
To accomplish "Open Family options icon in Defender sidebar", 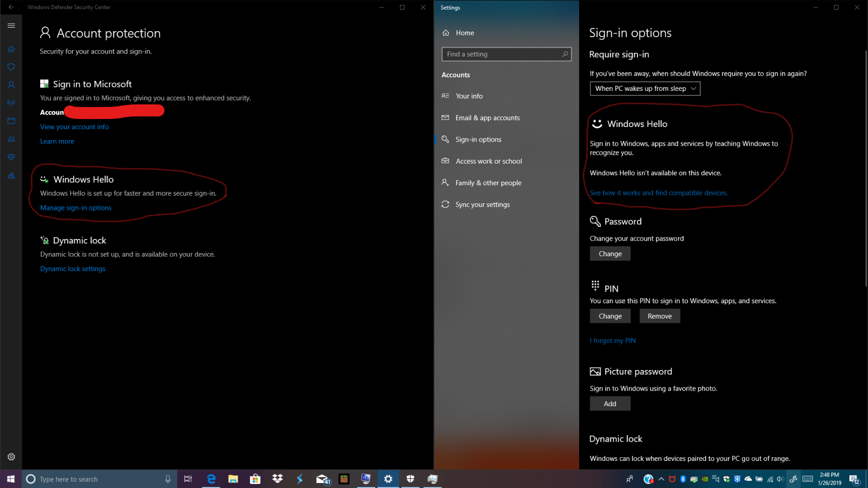I will 11,176.
